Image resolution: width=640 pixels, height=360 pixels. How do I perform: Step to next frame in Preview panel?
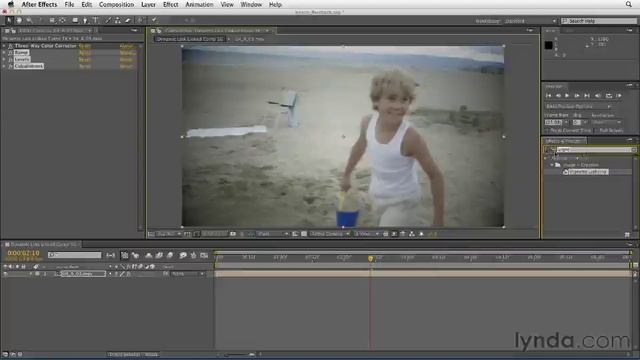(x=577, y=96)
